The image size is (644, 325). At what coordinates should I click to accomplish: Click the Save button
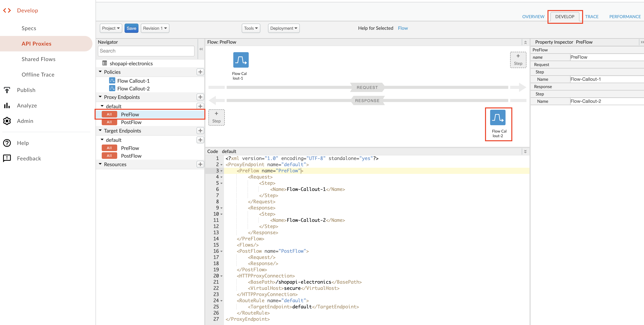click(x=131, y=28)
